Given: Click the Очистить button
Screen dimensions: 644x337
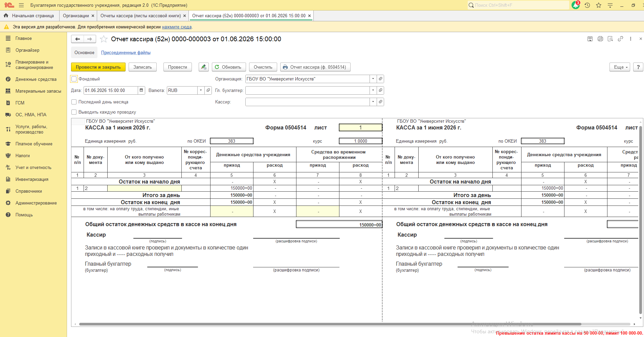Looking at the screenshot, I should pos(263,67).
